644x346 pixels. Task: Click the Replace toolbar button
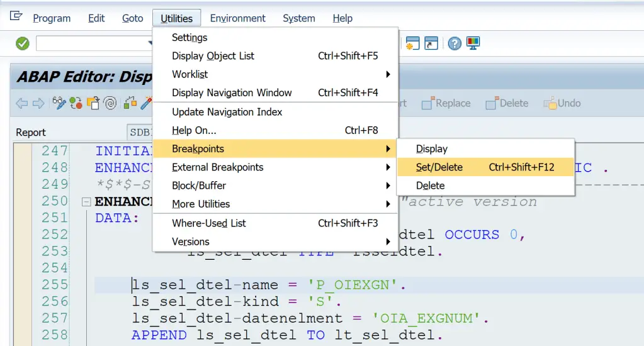pos(446,103)
